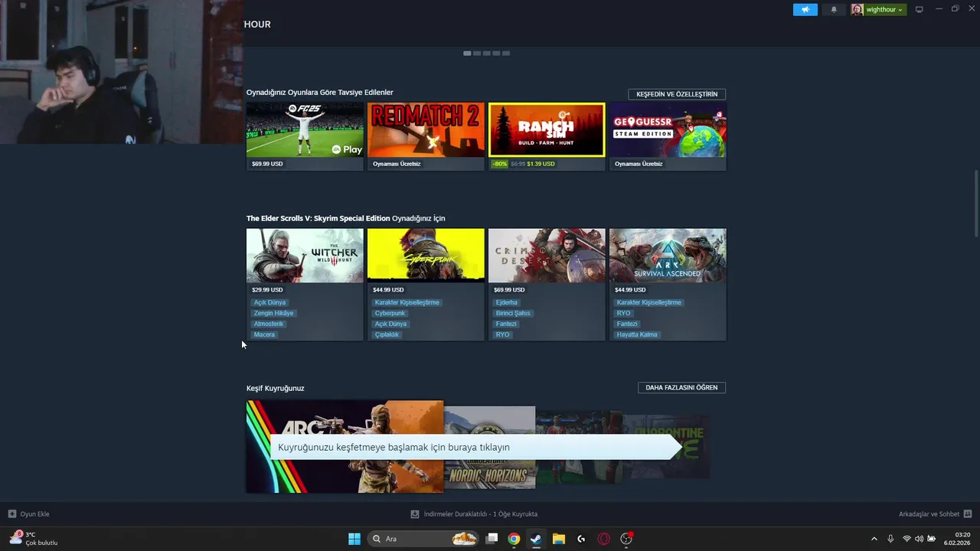The height and width of the screenshot is (551, 980).
Task: Click Oyun Ekle text
Action: (x=34, y=514)
